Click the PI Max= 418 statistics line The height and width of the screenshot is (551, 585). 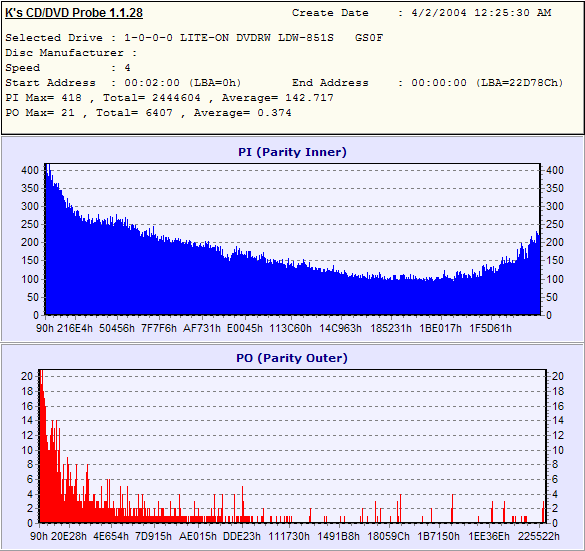coord(169,98)
